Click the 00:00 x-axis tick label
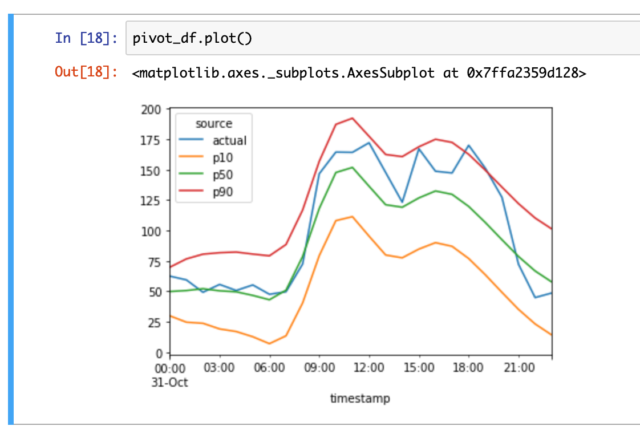The width and height of the screenshot is (640, 430). point(170,368)
